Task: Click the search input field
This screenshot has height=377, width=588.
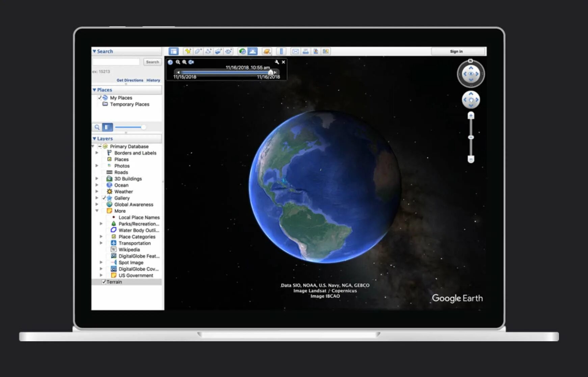Action: click(x=116, y=62)
